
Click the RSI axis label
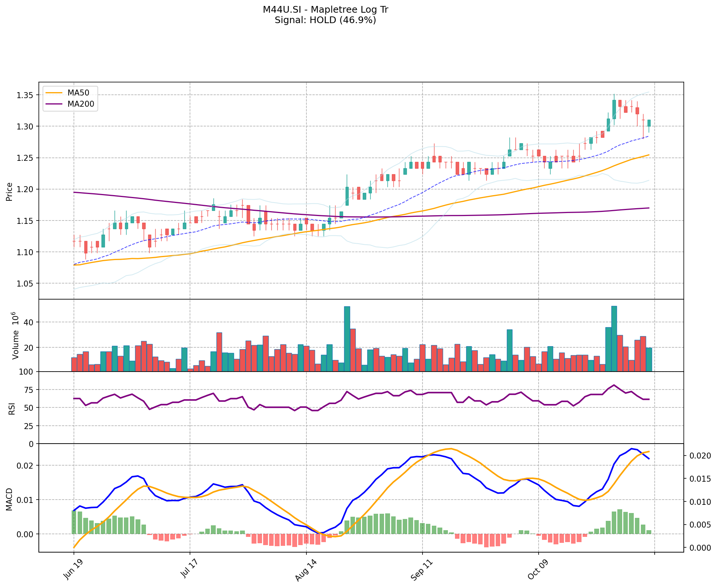(12, 408)
